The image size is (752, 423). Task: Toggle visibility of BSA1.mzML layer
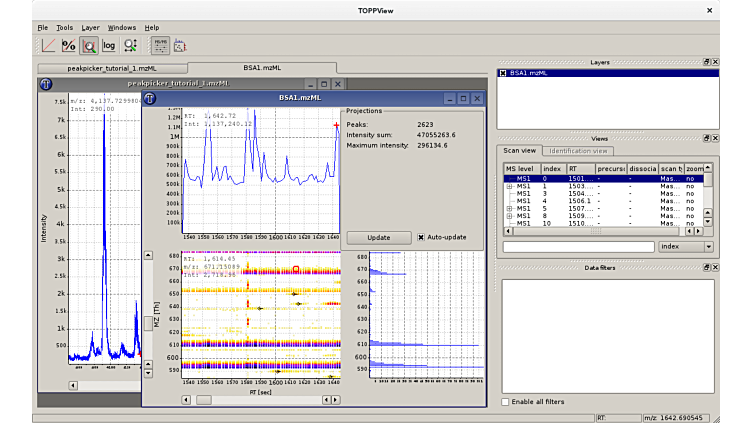coord(504,73)
